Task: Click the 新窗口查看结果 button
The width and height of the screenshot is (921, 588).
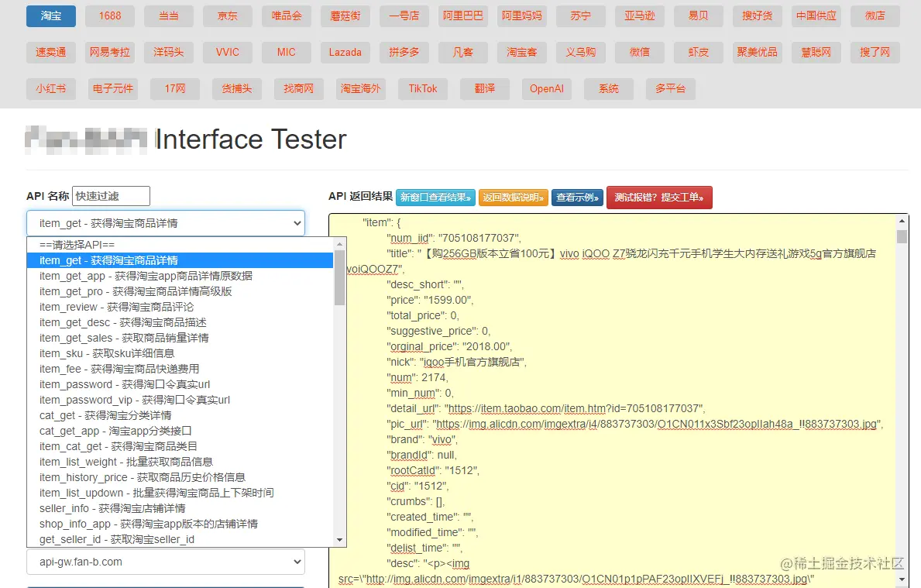Action: point(435,198)
